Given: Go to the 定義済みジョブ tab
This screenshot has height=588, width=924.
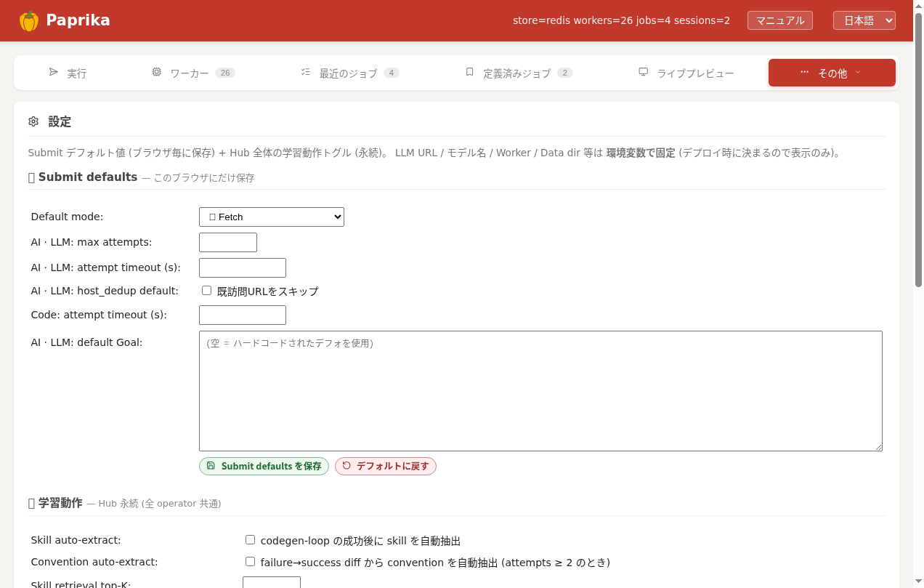Looking at the screenshot, I should pos(519,73).
